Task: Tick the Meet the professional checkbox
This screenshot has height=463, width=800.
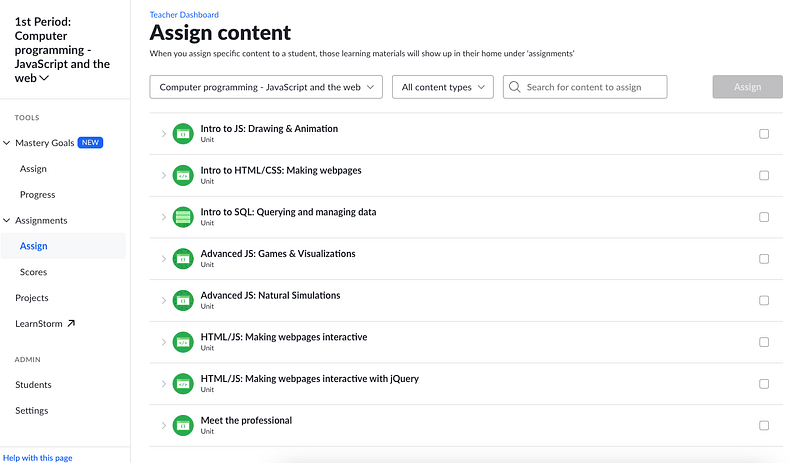Action: click(x=764, y=425)
